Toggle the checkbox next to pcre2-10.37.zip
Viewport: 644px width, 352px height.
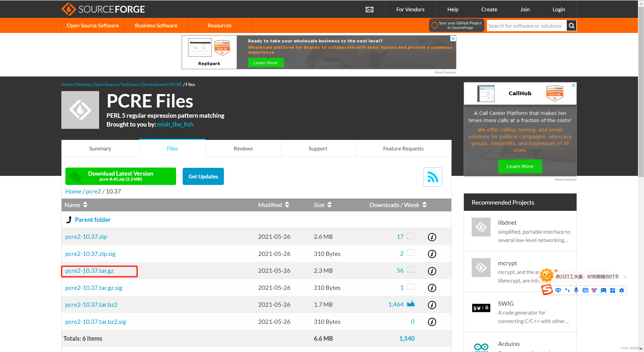(x=410, y=236)
